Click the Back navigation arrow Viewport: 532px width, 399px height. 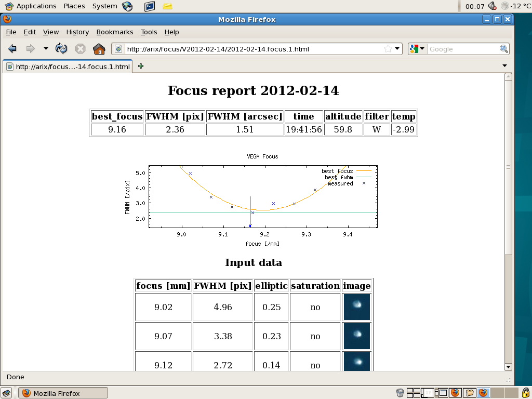[x=12, y=49]
